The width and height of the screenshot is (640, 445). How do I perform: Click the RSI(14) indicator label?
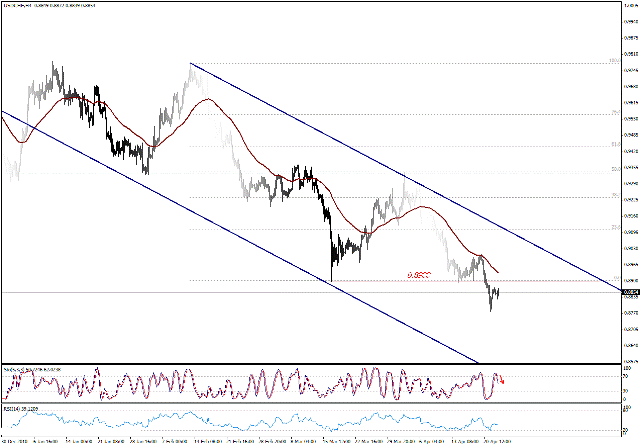click(x=20, y=408)
